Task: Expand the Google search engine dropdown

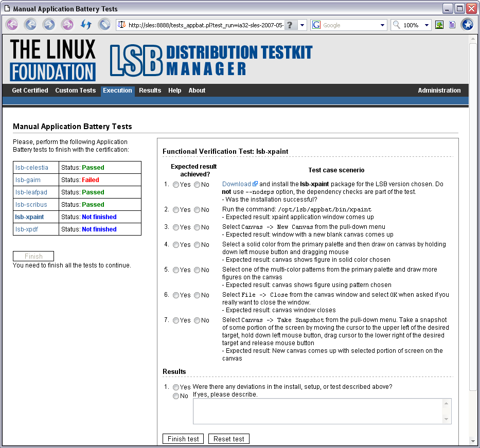Action: (382, 25)
